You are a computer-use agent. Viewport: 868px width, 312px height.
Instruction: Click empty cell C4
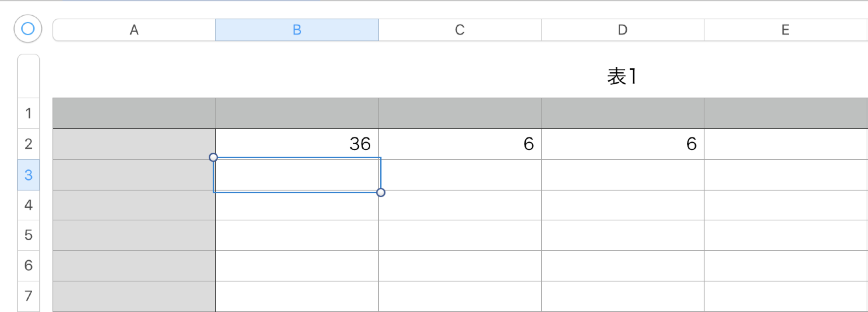(460, 205)
